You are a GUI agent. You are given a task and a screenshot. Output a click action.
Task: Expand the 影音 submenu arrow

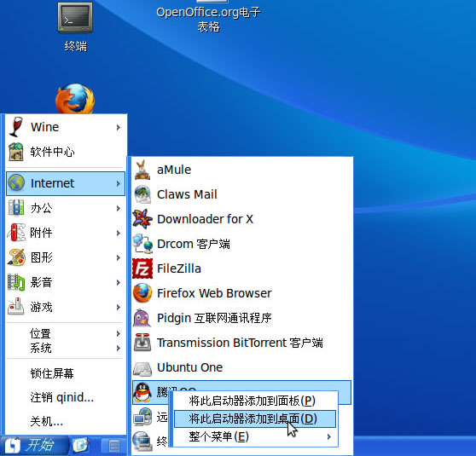[x=119, y=282]
